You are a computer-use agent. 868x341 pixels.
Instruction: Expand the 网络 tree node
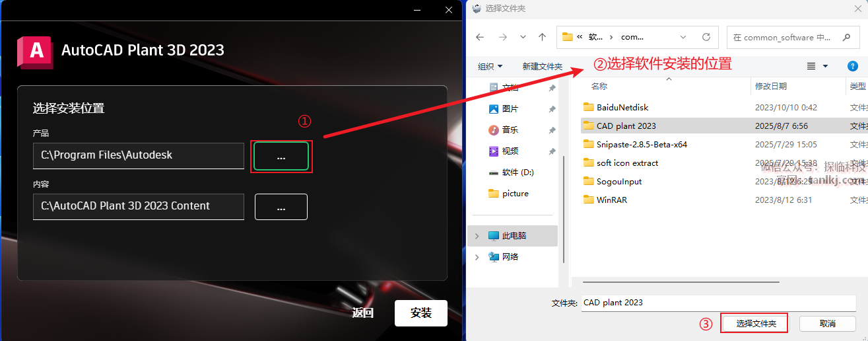(x=477, y=256)
